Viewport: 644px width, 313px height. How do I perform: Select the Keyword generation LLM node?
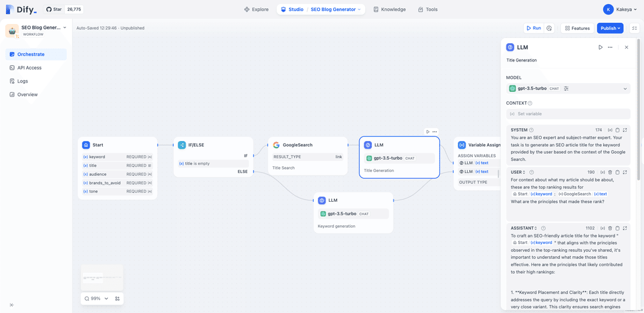(354, 213)
